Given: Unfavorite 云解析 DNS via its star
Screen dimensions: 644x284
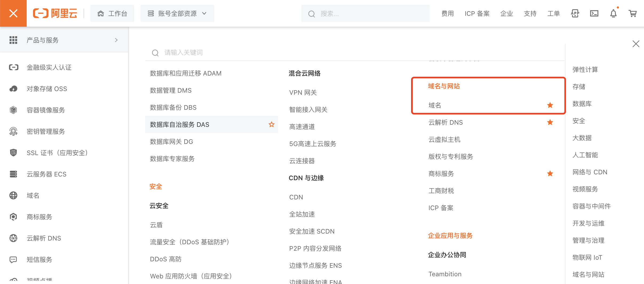Looking at the screenshot, I should [550, 122].
